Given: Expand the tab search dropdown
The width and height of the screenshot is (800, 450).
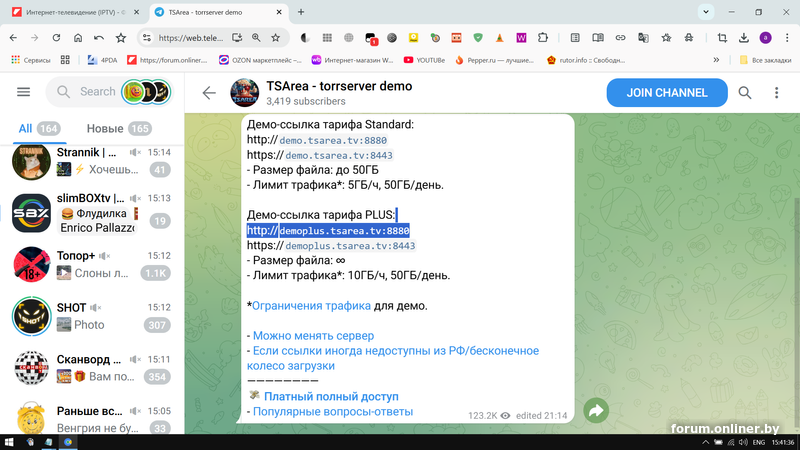Looking at the screenshot, I should [706, 12].
